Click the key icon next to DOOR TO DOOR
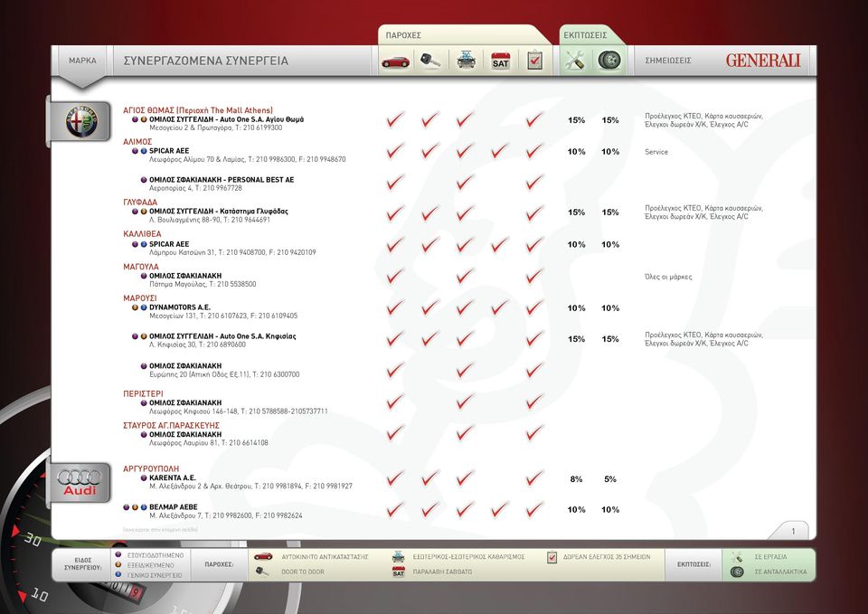The image size is (868, 614). point(262,571)
